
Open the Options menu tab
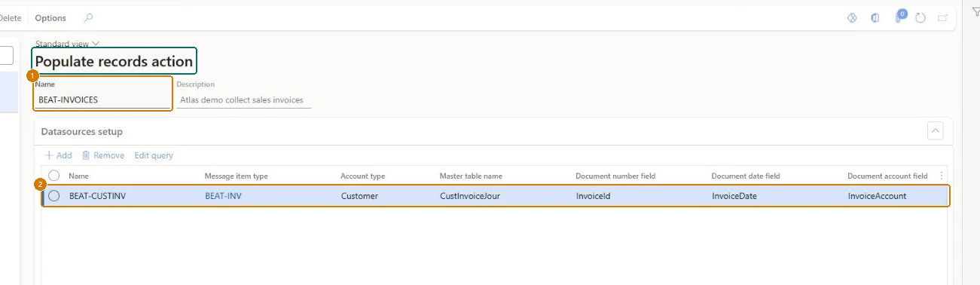click(50, 18)
